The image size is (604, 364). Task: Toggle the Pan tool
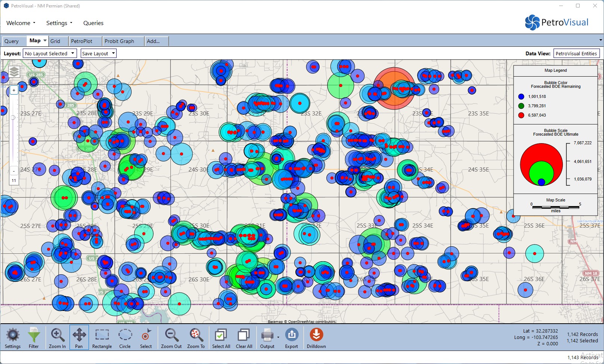coord(79,337)
